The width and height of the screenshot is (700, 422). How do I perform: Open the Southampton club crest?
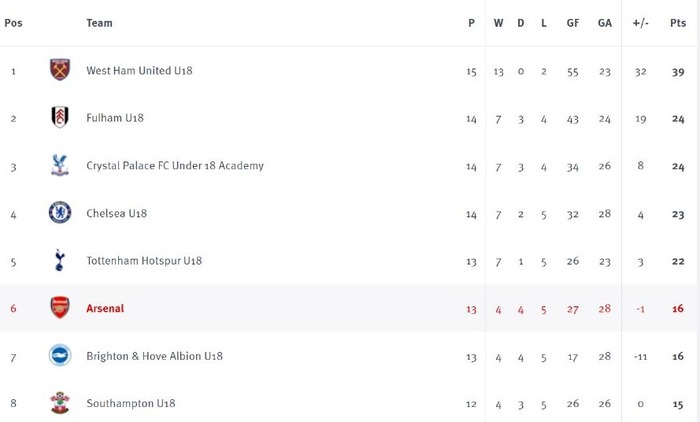click(60, 403)
